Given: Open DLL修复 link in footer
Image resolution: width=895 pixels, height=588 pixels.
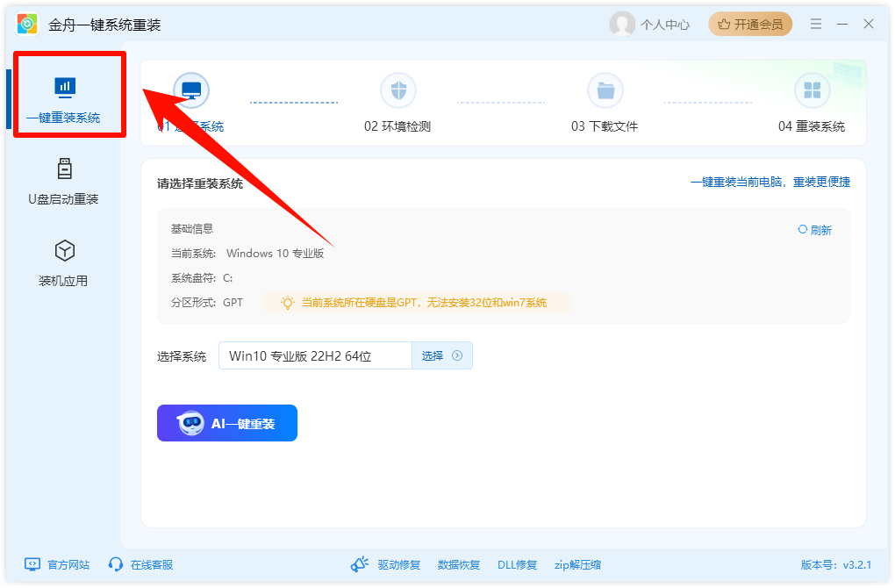Looking at the screenshot, I should click(x=517, y=564).
